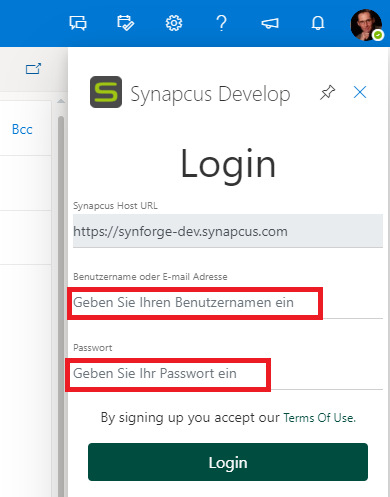
Task: Focus the Benutzername oder E-mail input
Action: pos(228,303)
